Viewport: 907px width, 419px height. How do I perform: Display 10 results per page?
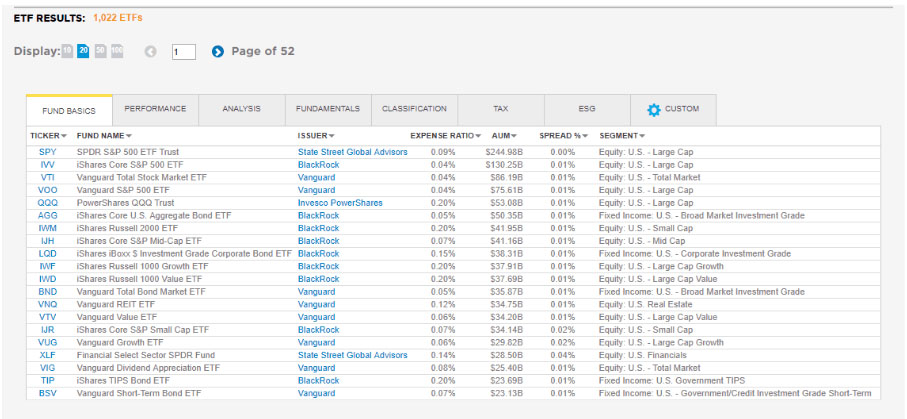68,51
